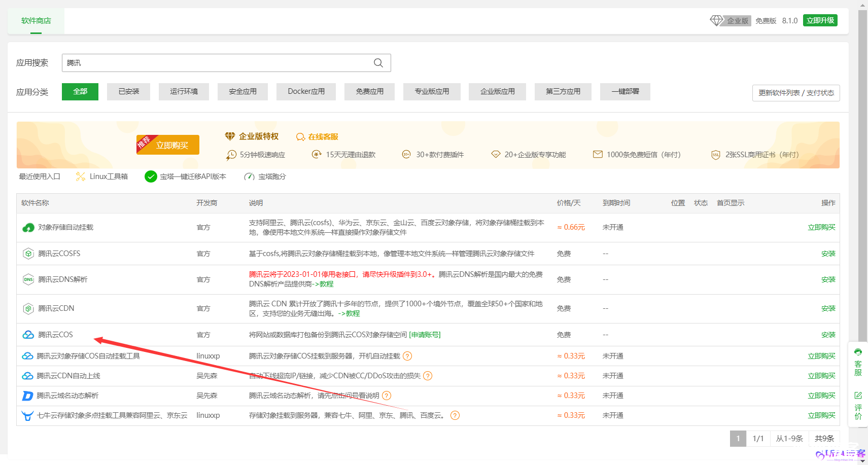Select the 第三方应用 category filter
Viewport: 868px width, 465px height.
[563, 92]
